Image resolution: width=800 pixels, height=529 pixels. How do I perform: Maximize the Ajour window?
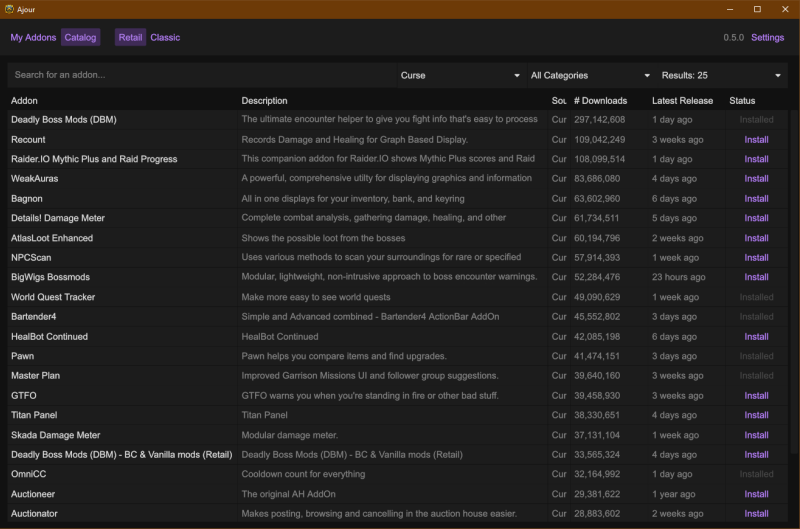pyautogui.click(x=757, y=9)
